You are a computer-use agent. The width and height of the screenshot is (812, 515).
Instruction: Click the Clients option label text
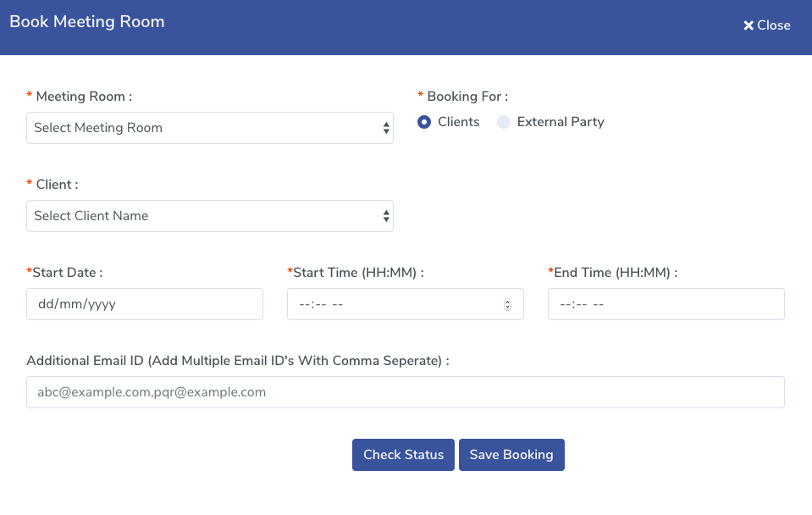tap(459, 122)
